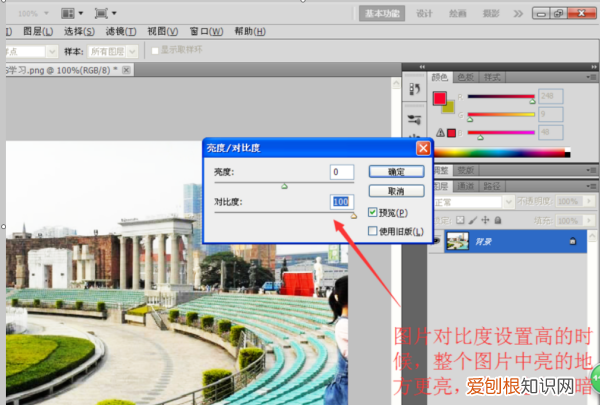Click the R color slider handle
Image resolution: width=600 pixels, height=405 pixels.
532,101
